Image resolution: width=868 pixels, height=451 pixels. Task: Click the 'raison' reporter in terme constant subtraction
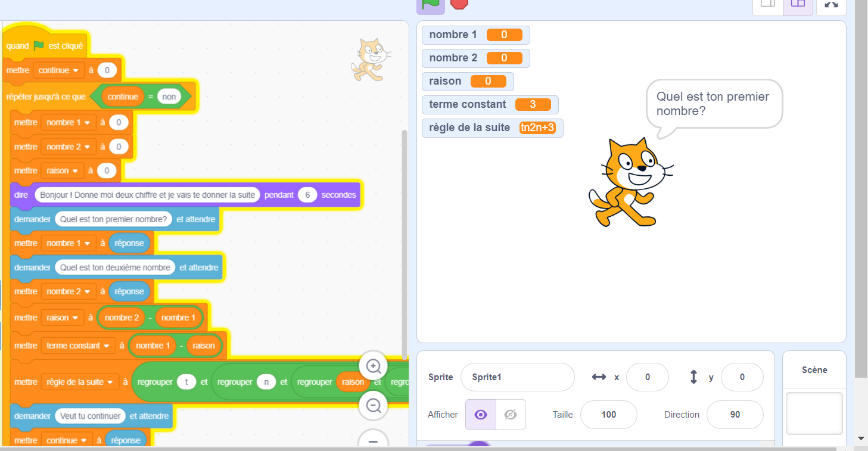coord(203,346)
